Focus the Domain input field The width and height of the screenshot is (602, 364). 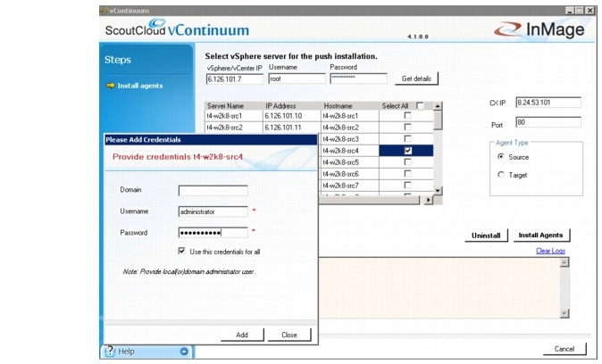(213, 191)
